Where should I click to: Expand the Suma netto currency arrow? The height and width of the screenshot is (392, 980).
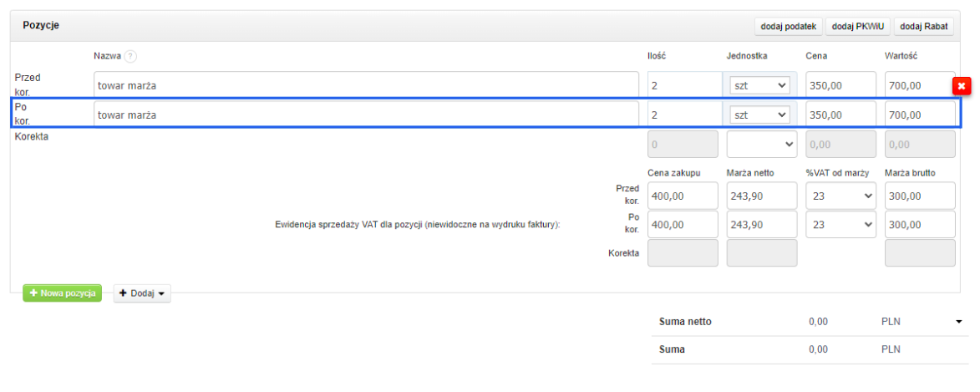point(959,322)
